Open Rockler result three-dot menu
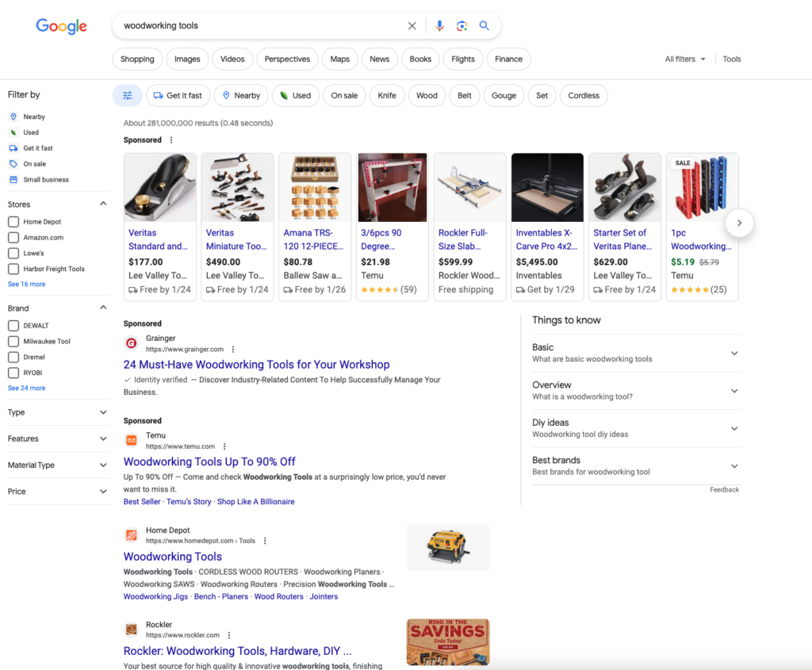The image size is (812, 670). 229,635
